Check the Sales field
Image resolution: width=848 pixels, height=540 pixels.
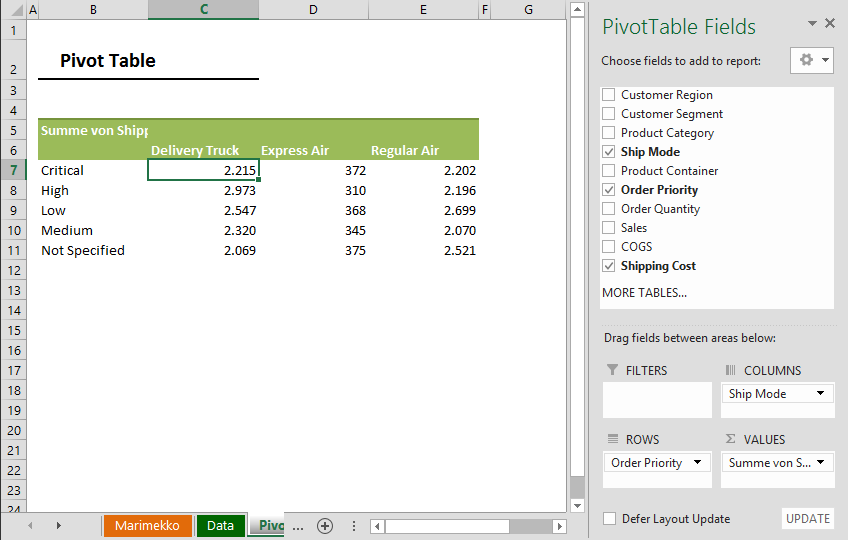click(x=608, y=227)
